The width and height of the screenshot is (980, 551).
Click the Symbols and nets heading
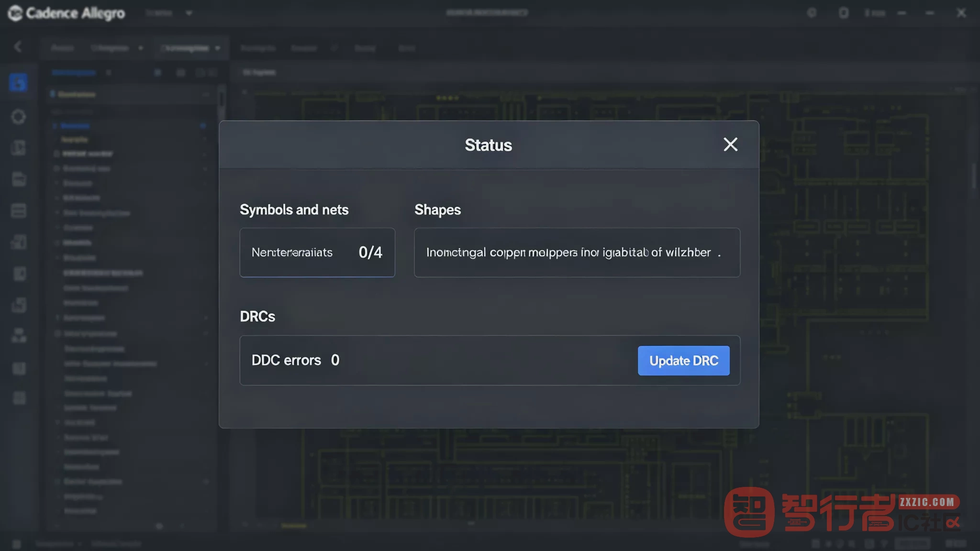(x=294, y=210)
